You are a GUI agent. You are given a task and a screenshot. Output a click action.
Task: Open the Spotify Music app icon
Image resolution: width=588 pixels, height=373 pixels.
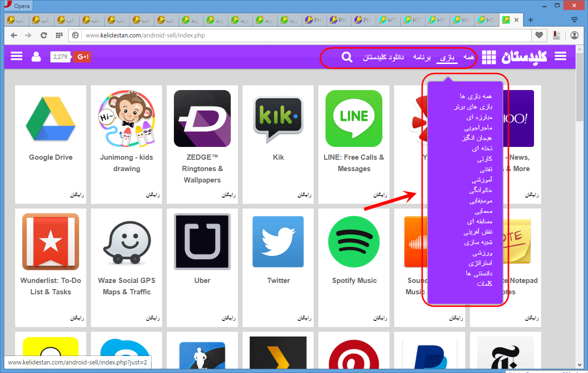point(354,242)
